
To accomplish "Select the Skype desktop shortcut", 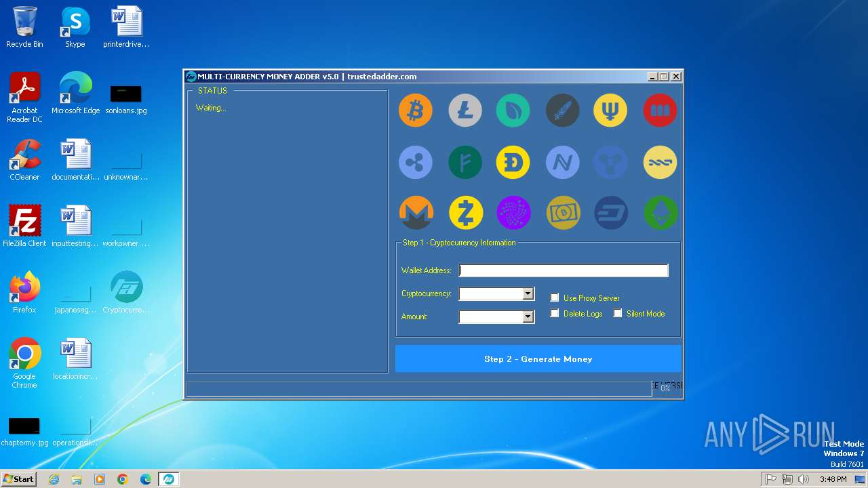I will pyautogui.click(x=75, y=27).
